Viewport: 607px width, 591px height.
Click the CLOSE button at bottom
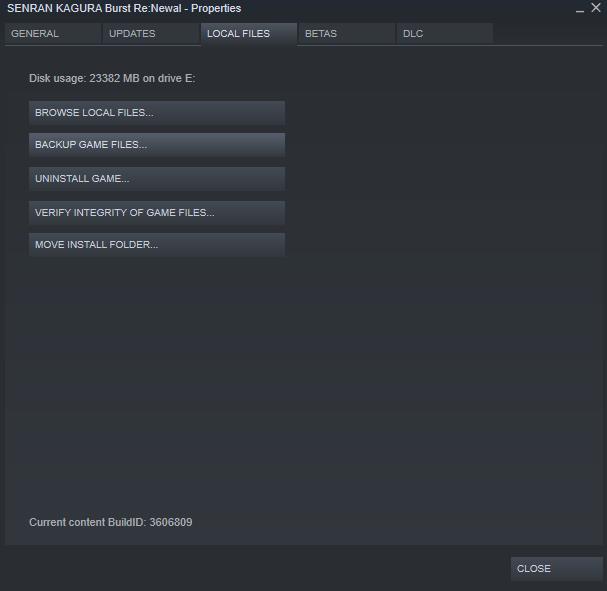[557, 569]
